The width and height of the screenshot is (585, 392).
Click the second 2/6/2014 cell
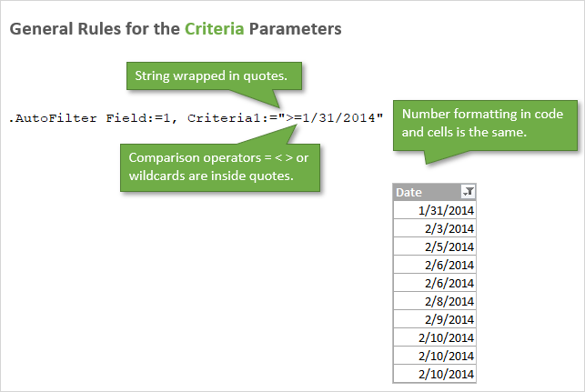click(x=435, y=283)
